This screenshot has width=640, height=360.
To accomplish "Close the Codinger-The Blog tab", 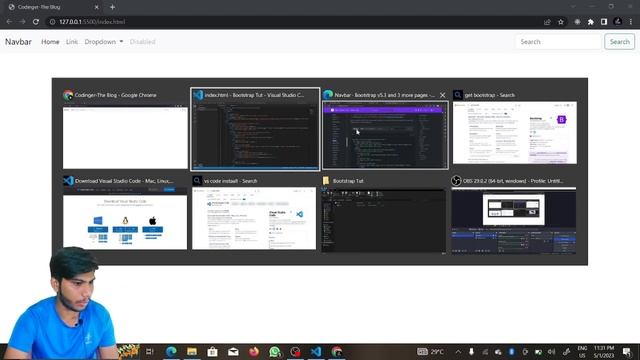I will [x=96, y=7].
